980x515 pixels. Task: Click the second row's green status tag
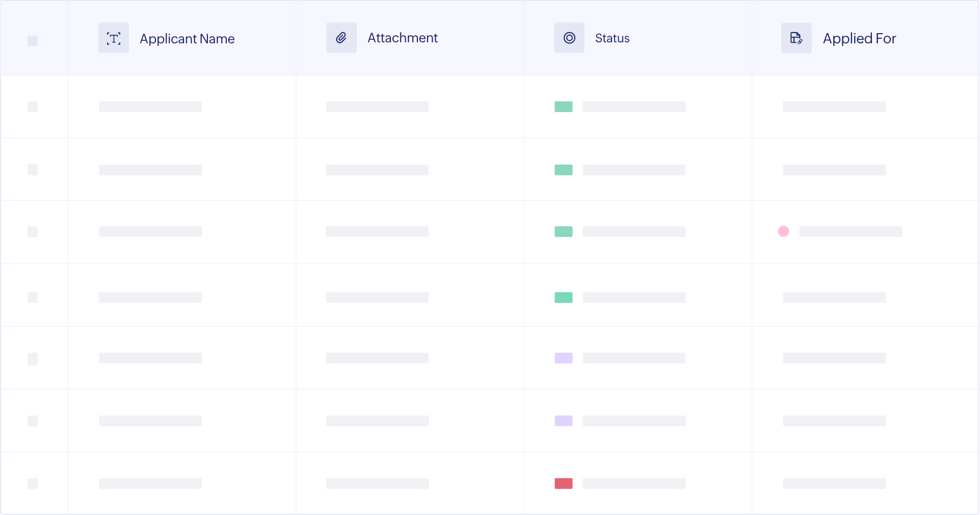pos(563,170)
